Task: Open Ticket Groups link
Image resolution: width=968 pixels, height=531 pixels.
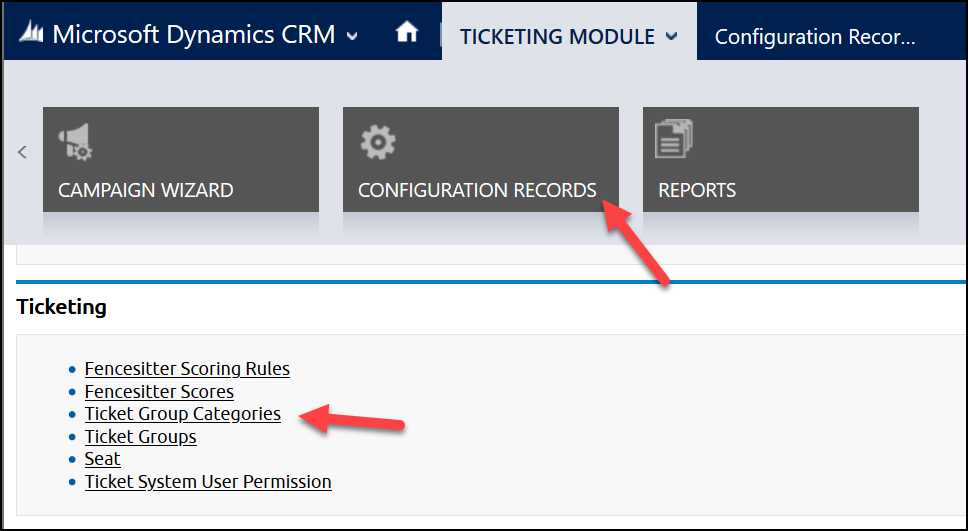Action: point(141,437)
